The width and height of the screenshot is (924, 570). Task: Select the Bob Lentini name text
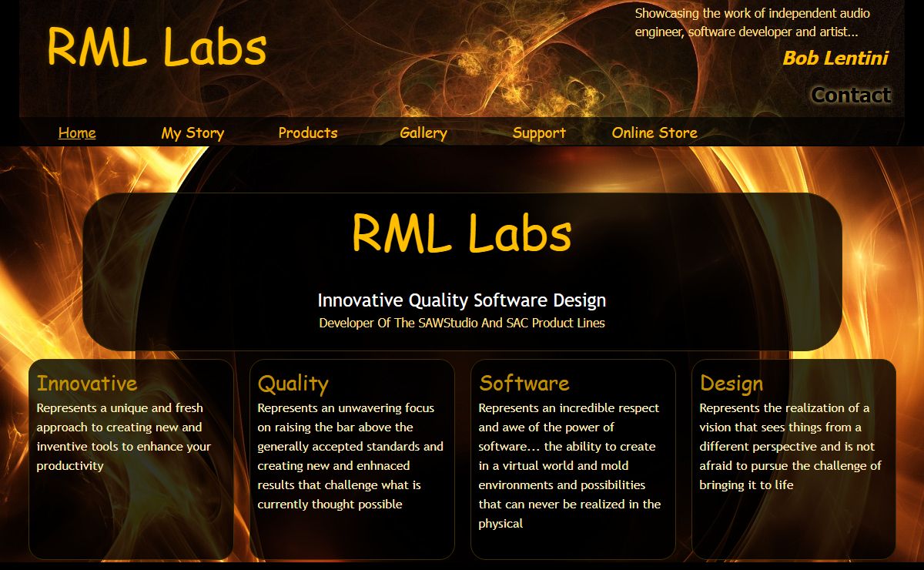click(835, 59)
